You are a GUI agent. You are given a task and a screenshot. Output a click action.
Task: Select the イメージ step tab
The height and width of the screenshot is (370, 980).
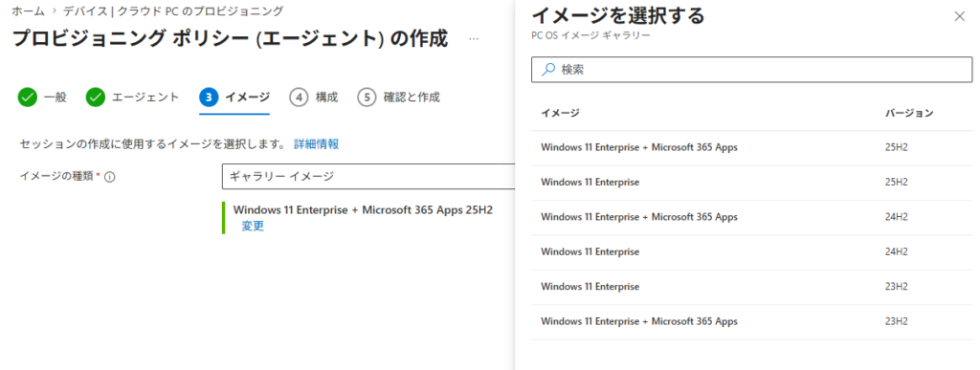click(234, 98)
